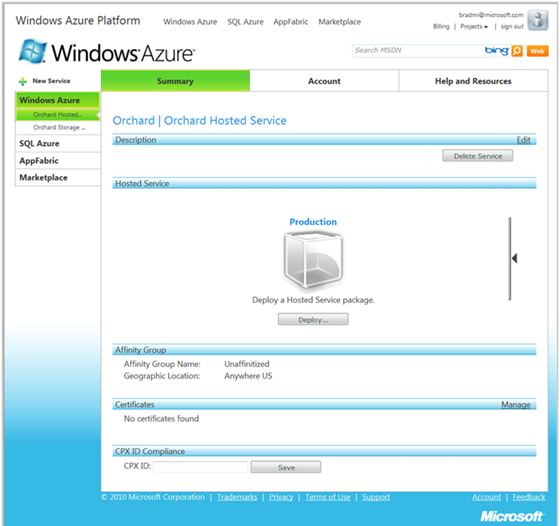560x526 pixels.
Task: Click the 'Deploy a Hosted Service package.' text
Action: [313, 300]
